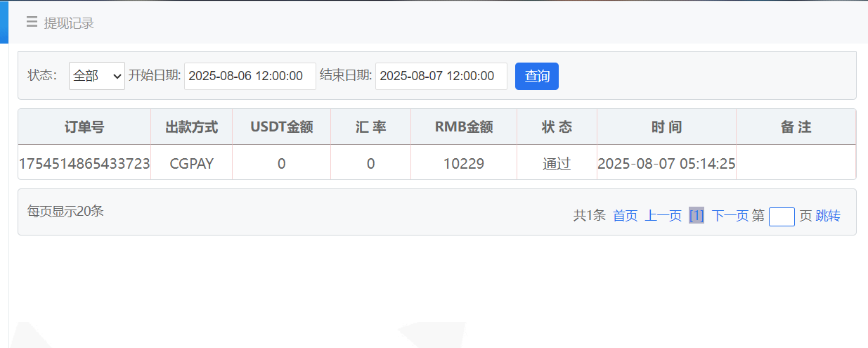Click the 时间 column header
The width and height of the screenshot is (868, 348).
666,127
